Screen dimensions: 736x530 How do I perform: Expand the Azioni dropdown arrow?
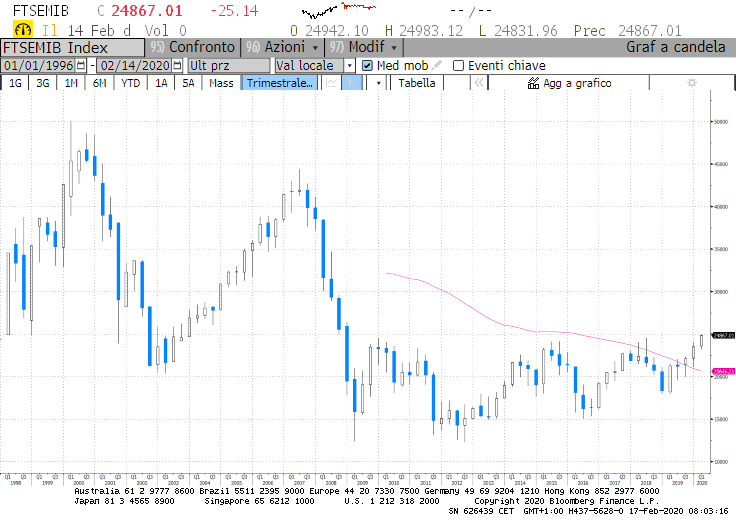point(315,47)
